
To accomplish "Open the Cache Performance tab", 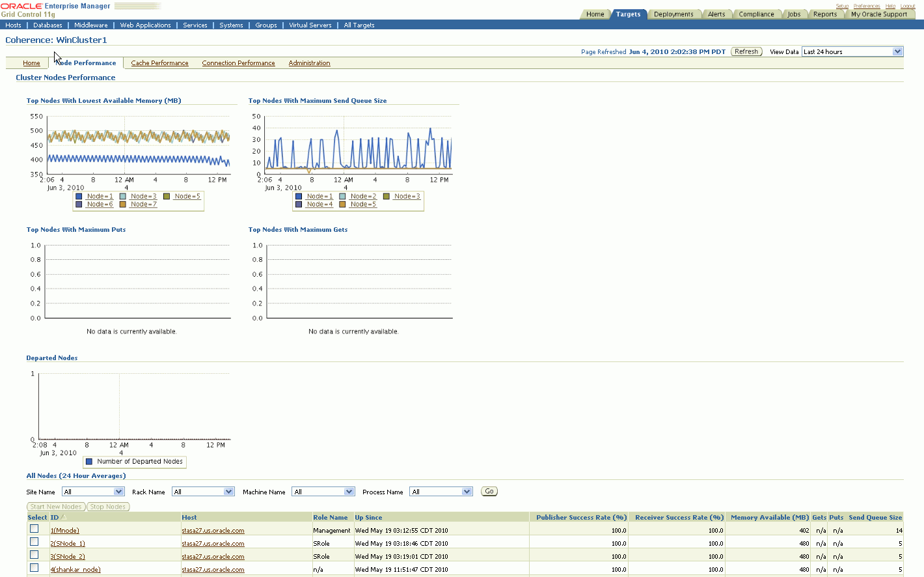I will pos(159,63).
